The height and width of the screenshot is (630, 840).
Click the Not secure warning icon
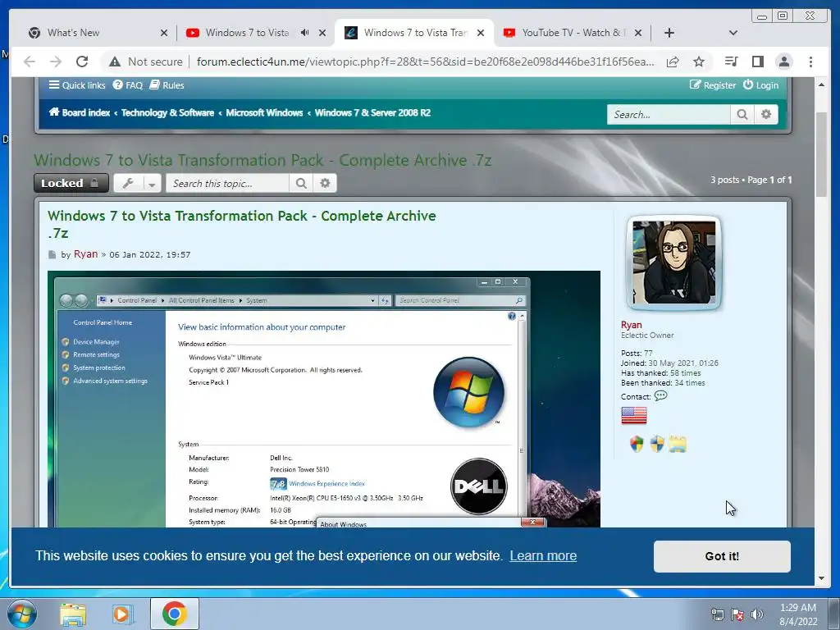[115, 62]
